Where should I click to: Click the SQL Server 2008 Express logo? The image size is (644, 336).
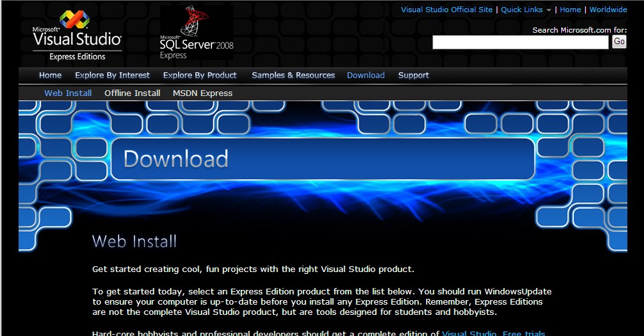196,33
